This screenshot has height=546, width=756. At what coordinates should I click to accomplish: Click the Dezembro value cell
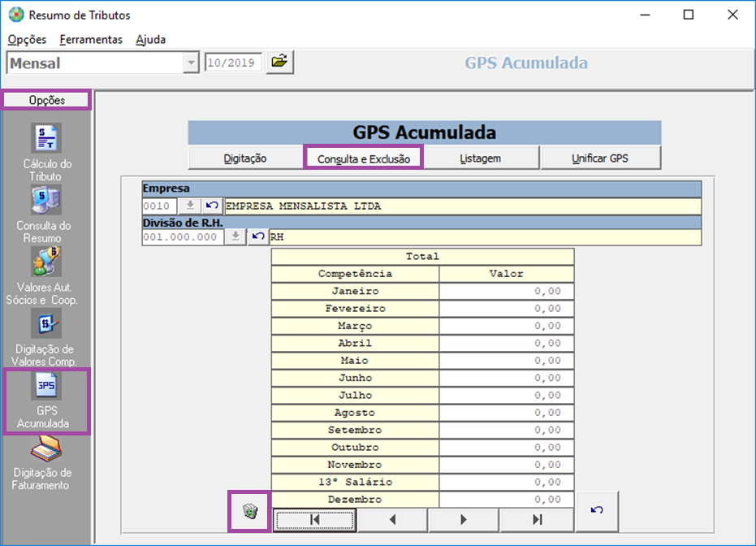point(506,499)
